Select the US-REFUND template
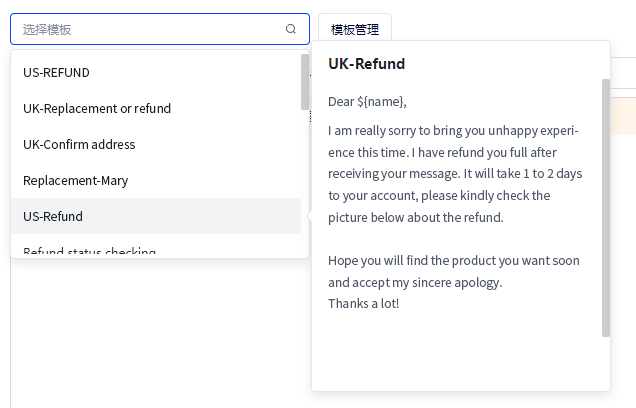Viewport: 636px width, 408px height. click(x=57, y=73)
